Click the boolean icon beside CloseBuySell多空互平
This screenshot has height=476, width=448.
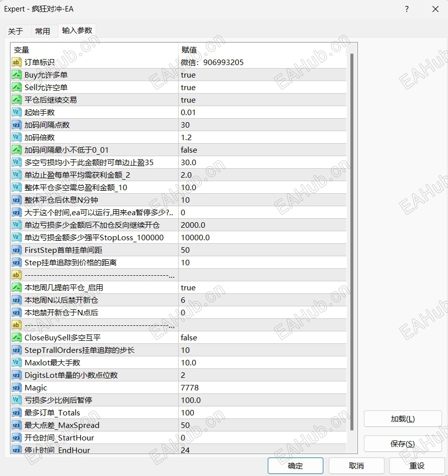[17, 337]
